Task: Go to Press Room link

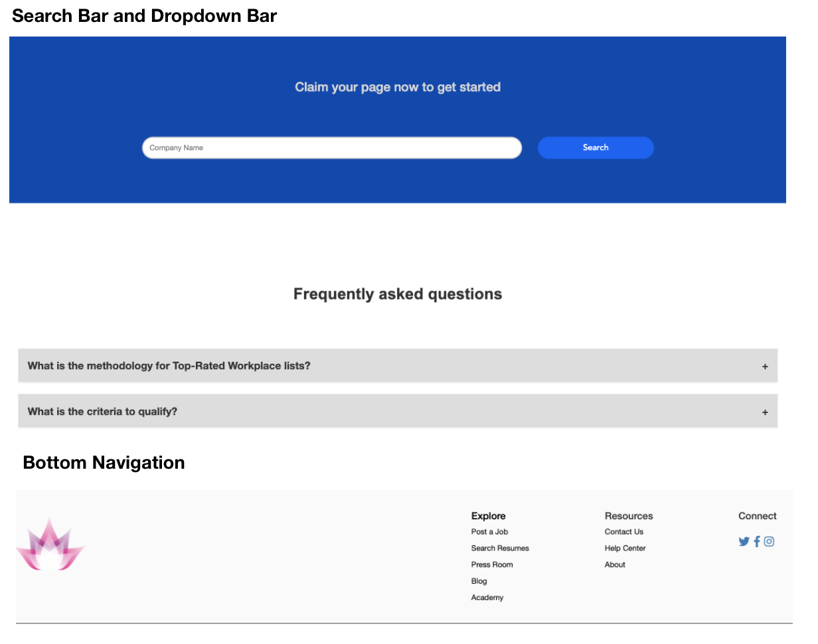Action: 492,565
